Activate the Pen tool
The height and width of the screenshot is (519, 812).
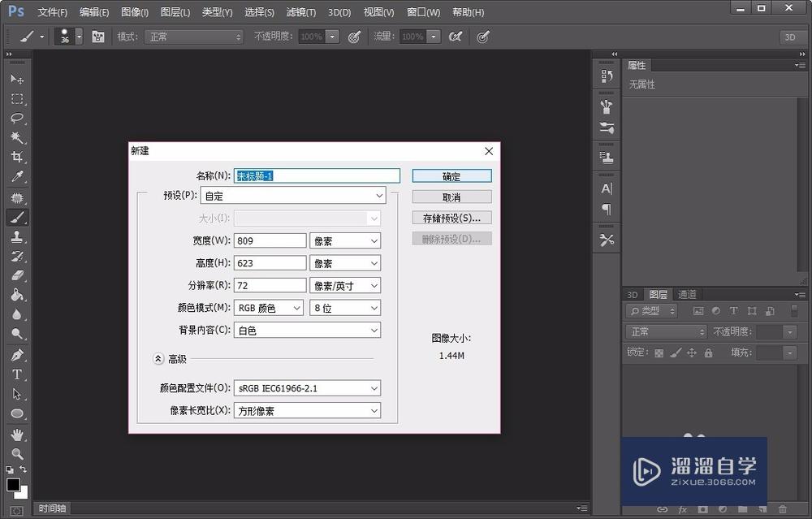tap(17, 355)
